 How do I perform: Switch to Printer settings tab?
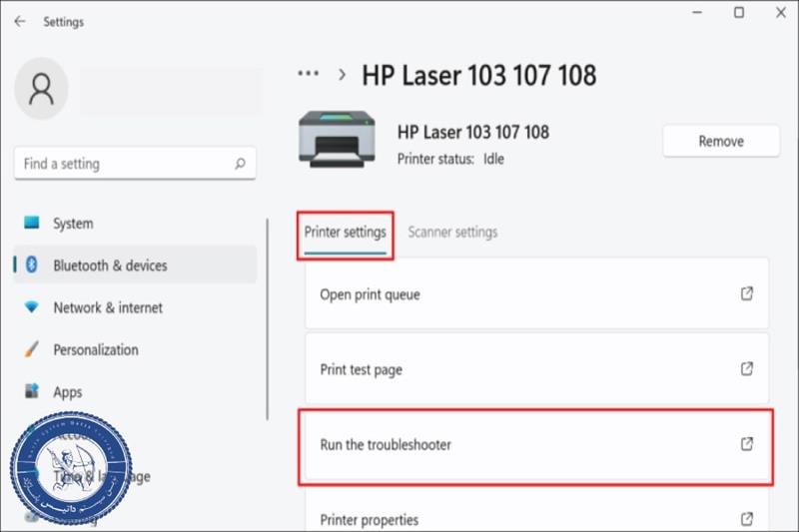[345, 235]
